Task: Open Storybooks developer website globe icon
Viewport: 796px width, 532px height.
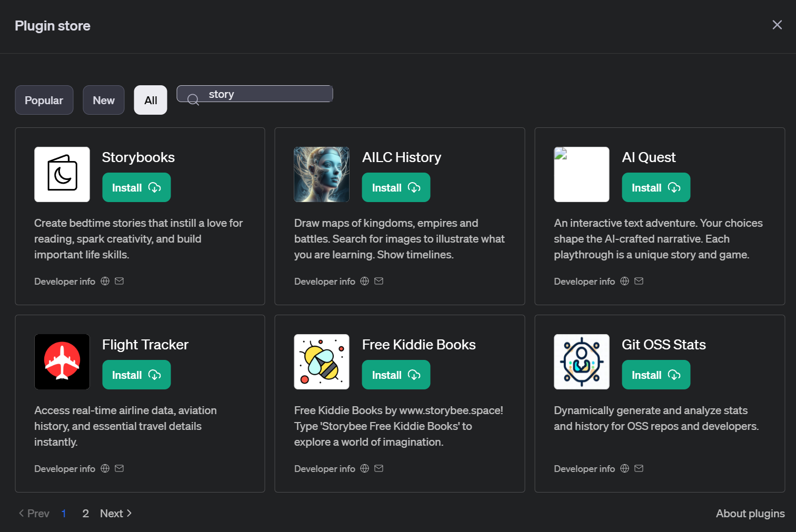Action: [x=105, y=281]
